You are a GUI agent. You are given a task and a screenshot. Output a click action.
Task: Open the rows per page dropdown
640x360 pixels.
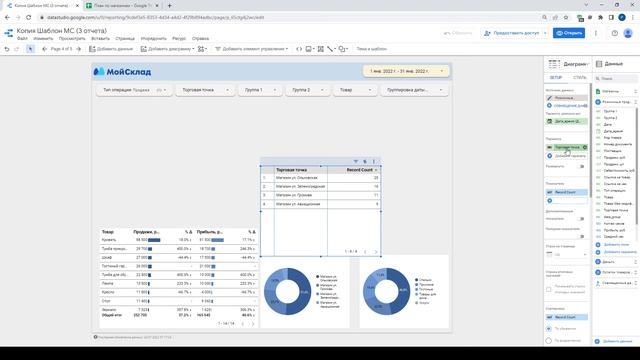567,254
